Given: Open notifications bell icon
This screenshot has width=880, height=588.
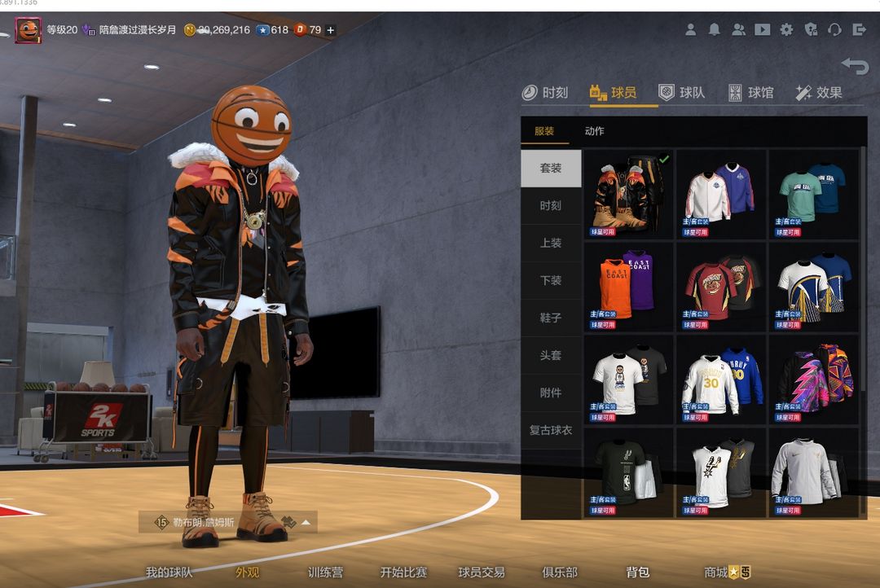Looking at the screenshot, I should tap(715, 30).
